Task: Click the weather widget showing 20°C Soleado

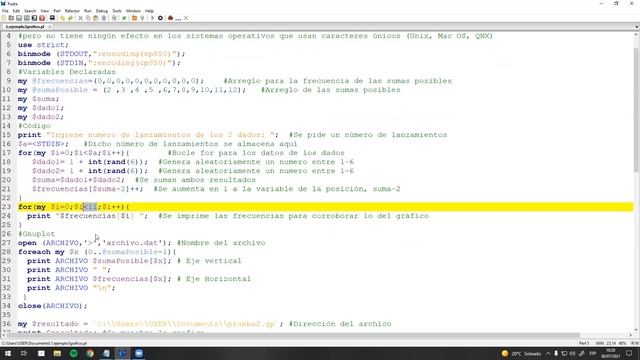Action: click(x=521, y=353)
